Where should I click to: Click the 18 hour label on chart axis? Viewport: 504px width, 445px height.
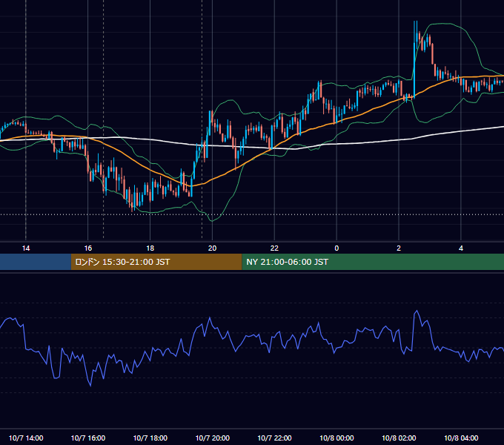coord(150,248)
